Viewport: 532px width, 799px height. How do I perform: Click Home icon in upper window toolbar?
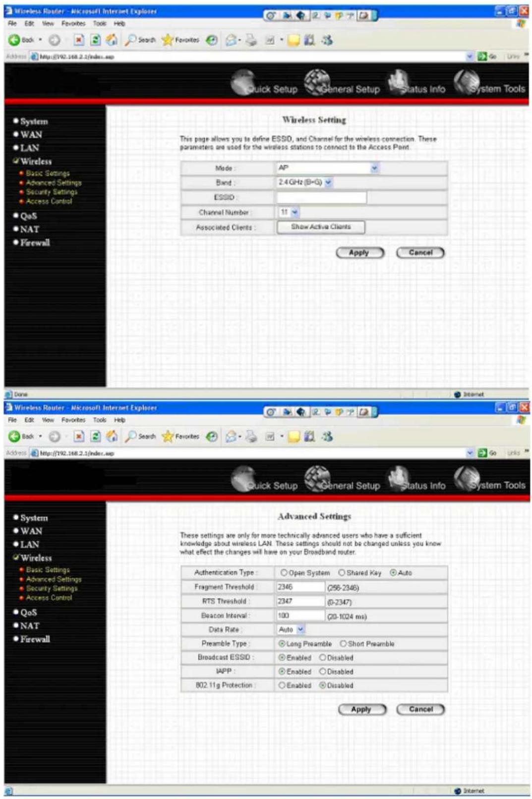pos(112,40)
